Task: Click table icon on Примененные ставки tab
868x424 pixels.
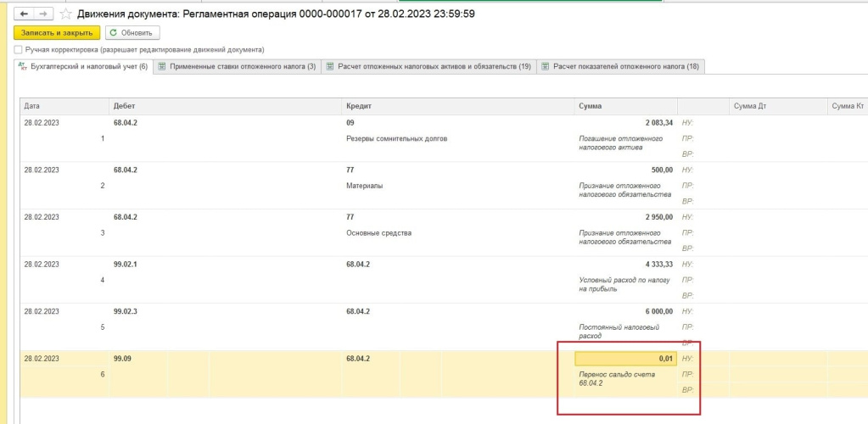Action: coord(161,66)
